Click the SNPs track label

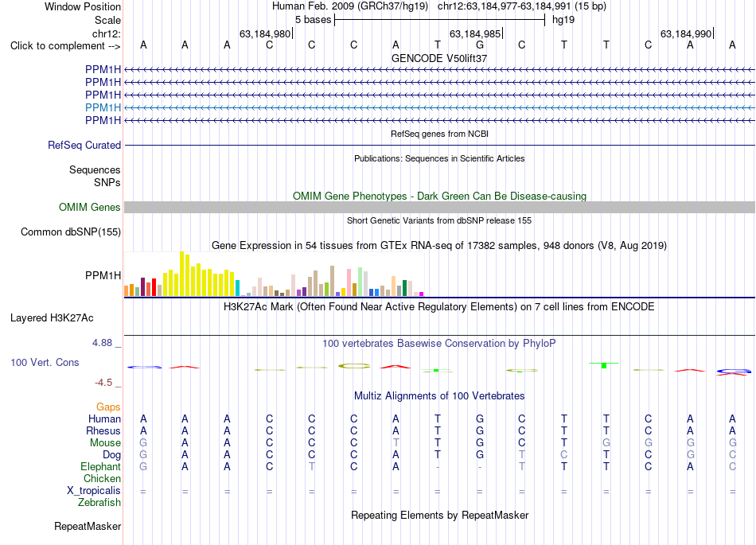(107, 183)
